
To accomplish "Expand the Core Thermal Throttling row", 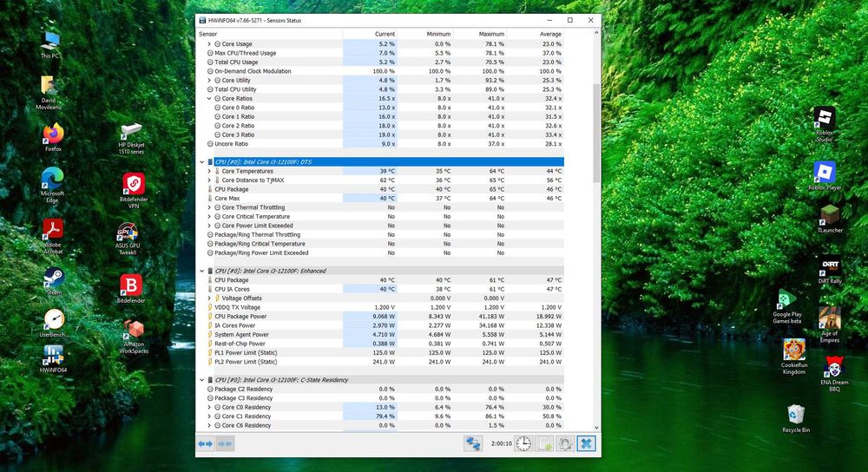I will (209, 207).
